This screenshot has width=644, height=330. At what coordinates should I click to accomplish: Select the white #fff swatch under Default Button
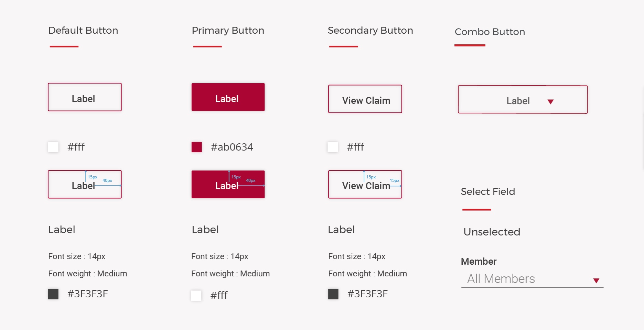pos(53,147)
